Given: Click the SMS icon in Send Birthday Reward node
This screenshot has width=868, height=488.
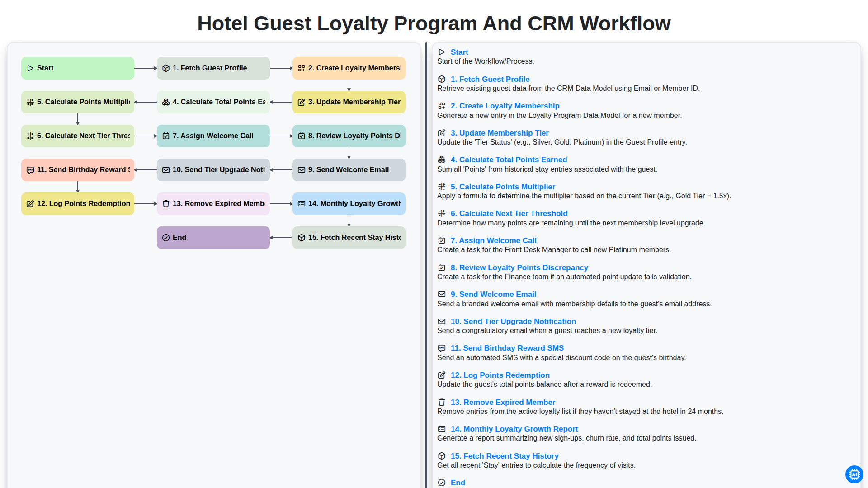Looking at the screenshot, I should pos(30,170).
